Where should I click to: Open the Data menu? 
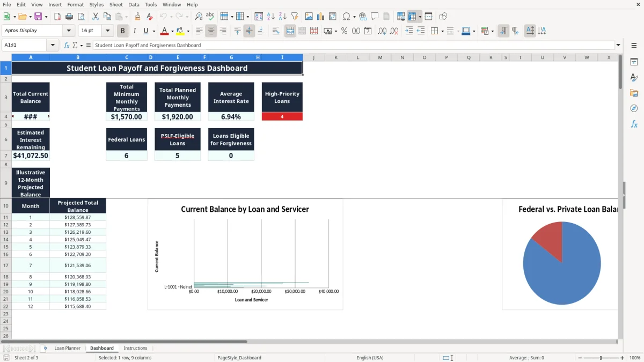click(134, 4)
